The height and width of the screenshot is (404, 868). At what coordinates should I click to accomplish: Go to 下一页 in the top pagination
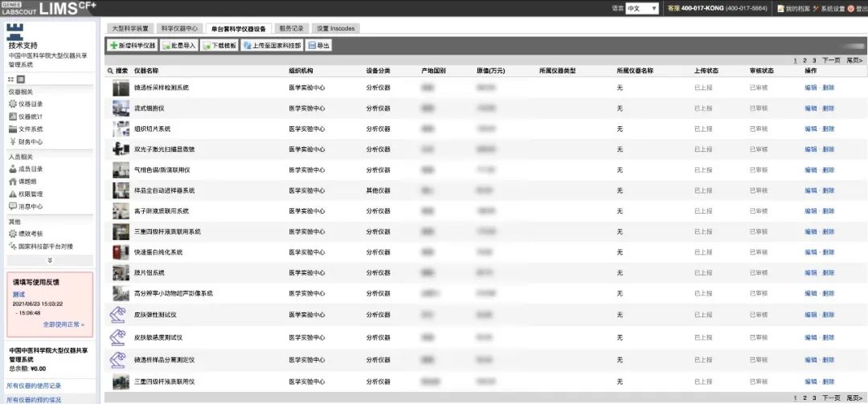click(x=830, y=60)
